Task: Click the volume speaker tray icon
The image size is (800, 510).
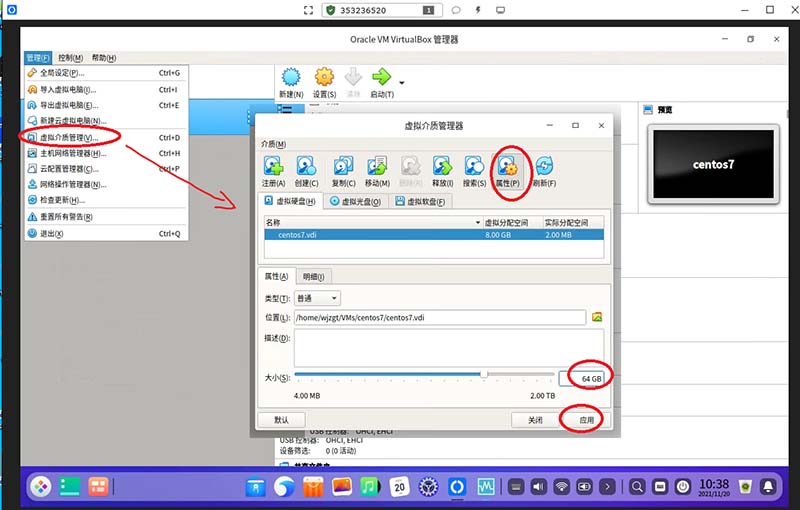Action: [x=538, y=487]
